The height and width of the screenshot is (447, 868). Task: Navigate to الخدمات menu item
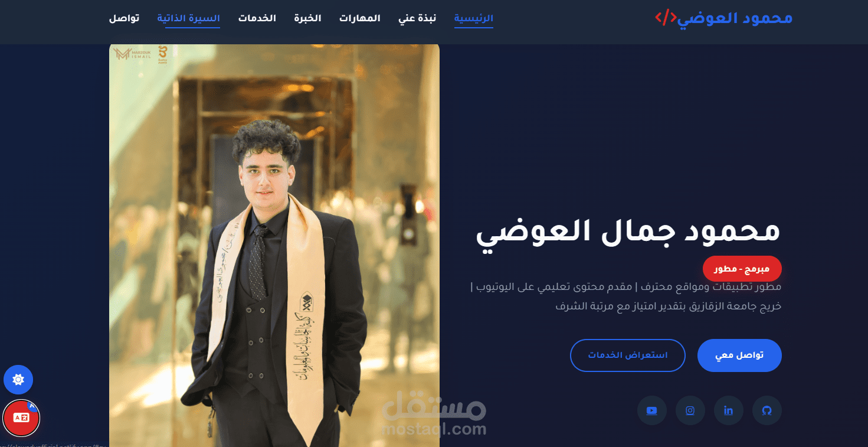coord(257,18)
